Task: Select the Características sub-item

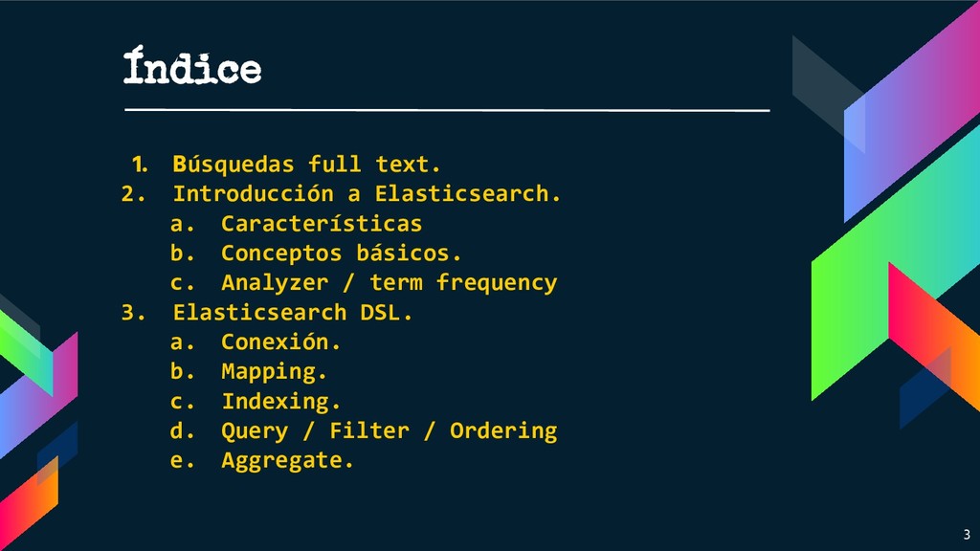Action: pos(322,224)
